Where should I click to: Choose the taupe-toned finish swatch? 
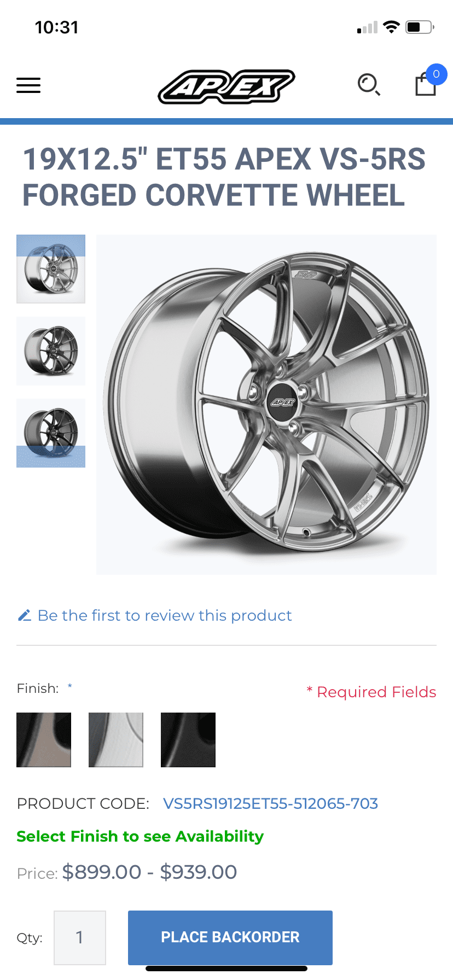click(44, 739)
